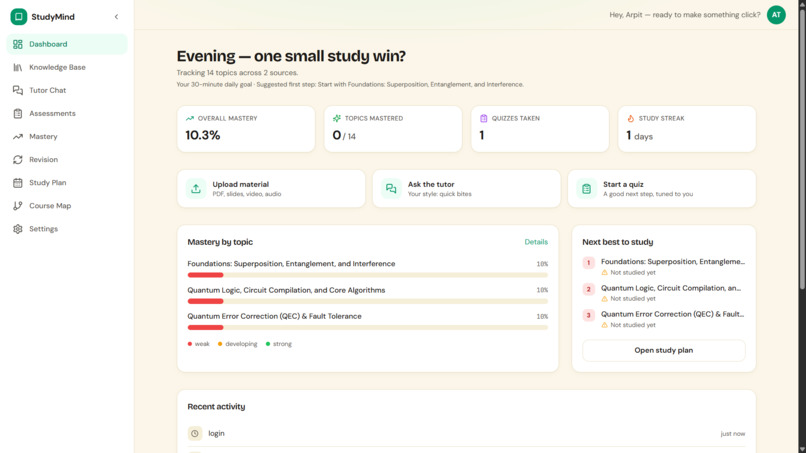Click rank badge 3 in Next best to study
The height and width of the screenshot is (453, 806).
coord(589,315)
